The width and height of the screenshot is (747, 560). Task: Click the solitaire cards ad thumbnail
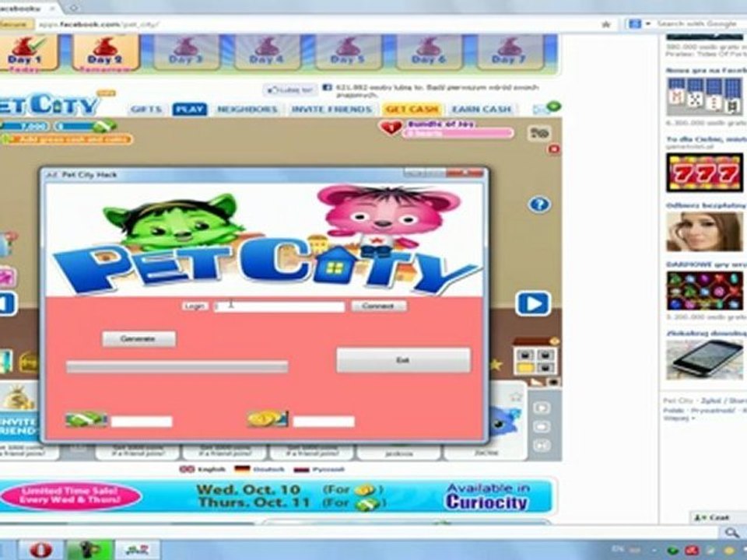coord(704,96)
